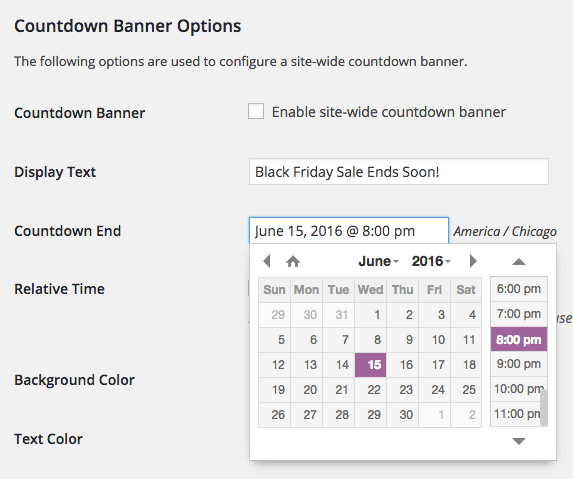Viewport: 573px width, 479px height.
Task: Pick June 11 in the calendar
Action: [466, 340]
